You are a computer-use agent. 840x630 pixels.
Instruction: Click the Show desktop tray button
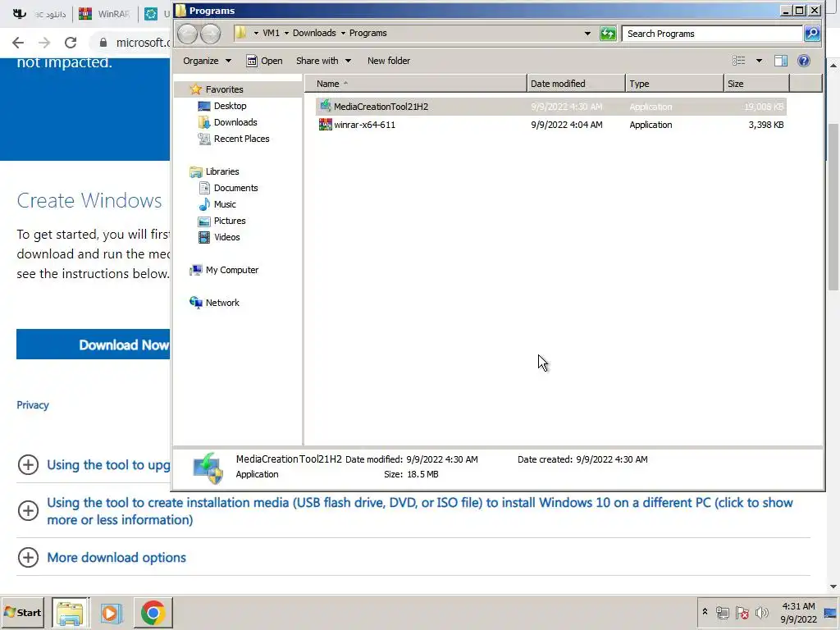click(x=831, y=612)
